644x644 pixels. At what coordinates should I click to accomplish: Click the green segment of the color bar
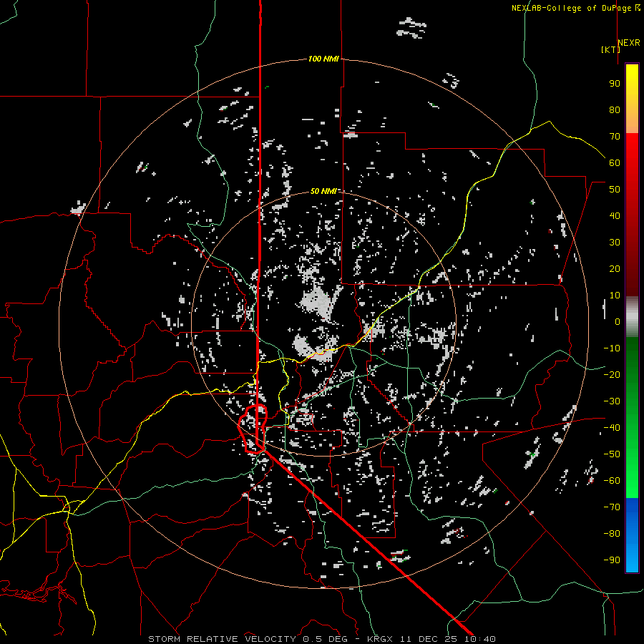tap(632, 417)
